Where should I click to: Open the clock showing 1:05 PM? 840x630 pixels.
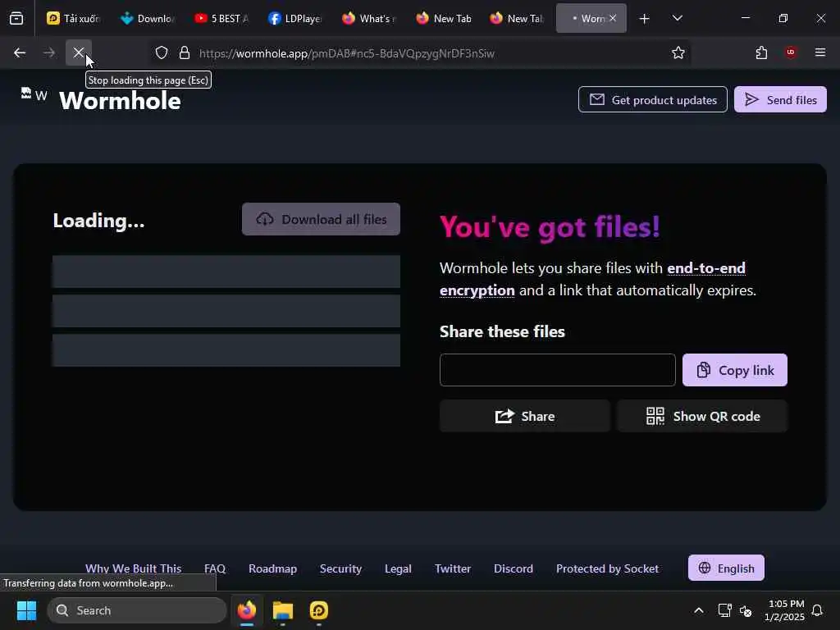pyautogui.click(x=785, y=610)
